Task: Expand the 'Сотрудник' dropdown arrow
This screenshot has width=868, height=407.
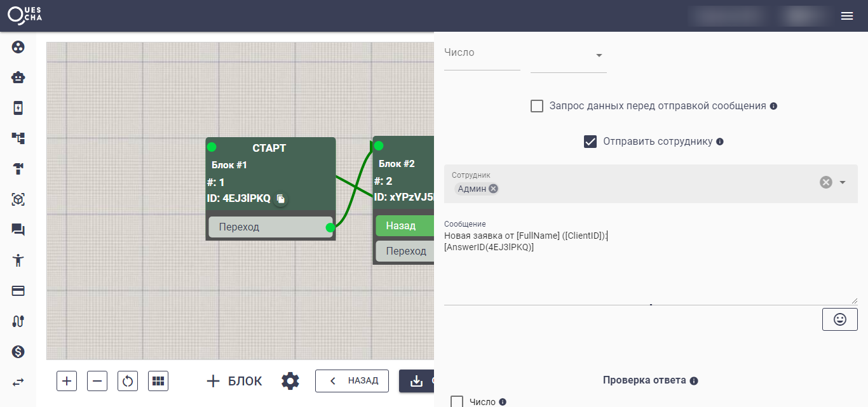Action: click(x=843, y=183)
